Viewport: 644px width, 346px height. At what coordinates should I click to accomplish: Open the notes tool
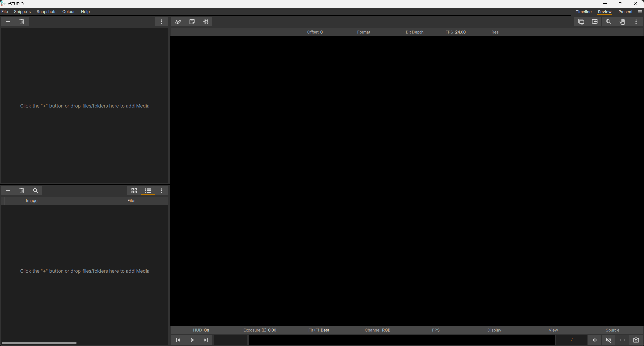[192, 22]
